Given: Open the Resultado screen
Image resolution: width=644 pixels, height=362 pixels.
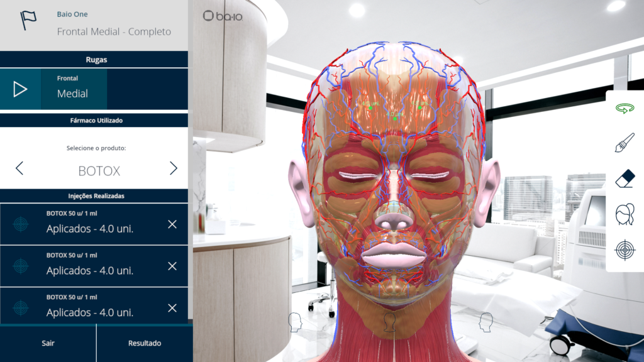Looking at the screenshot, I should pos(145,343).
